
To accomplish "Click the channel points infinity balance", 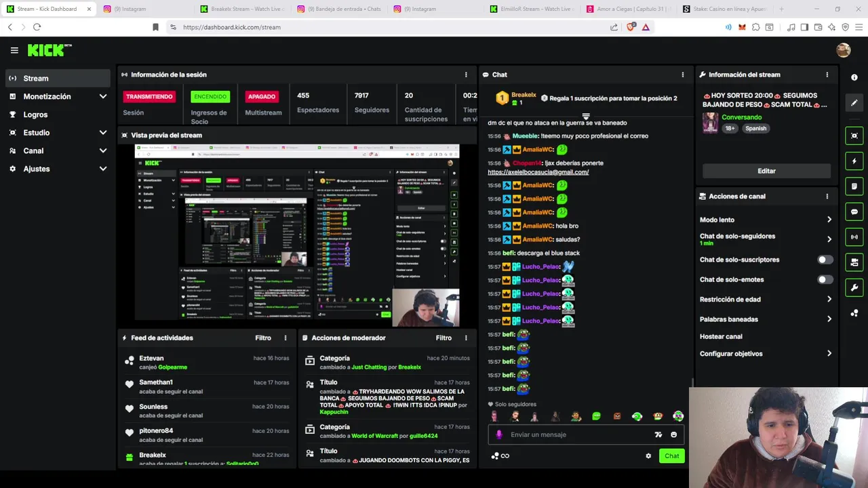I will pyautogui.click(x=500, y=455).
